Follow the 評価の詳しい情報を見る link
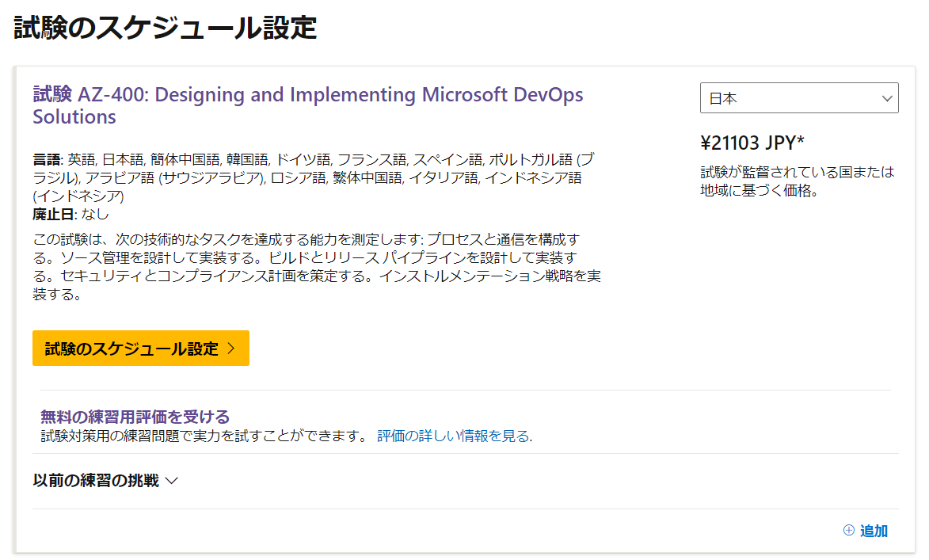 [x=455, y=436]
